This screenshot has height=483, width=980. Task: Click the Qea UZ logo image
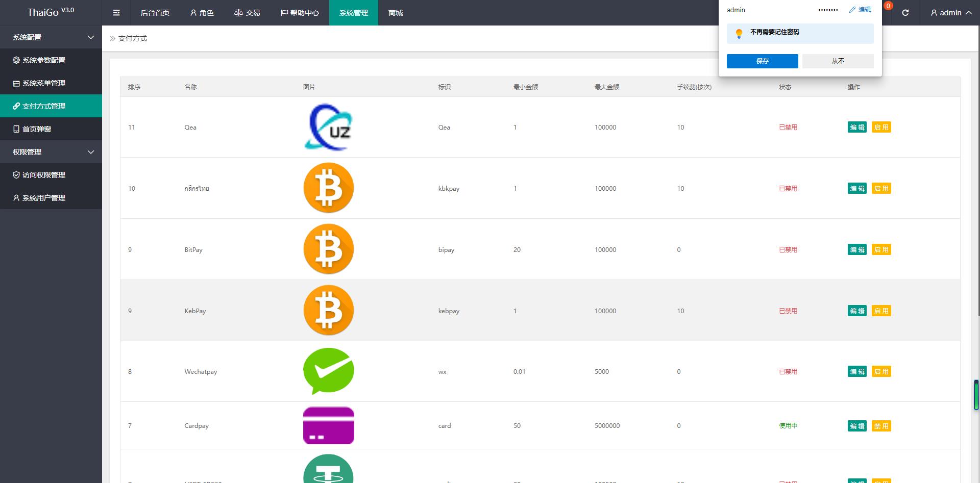[329, 127]
